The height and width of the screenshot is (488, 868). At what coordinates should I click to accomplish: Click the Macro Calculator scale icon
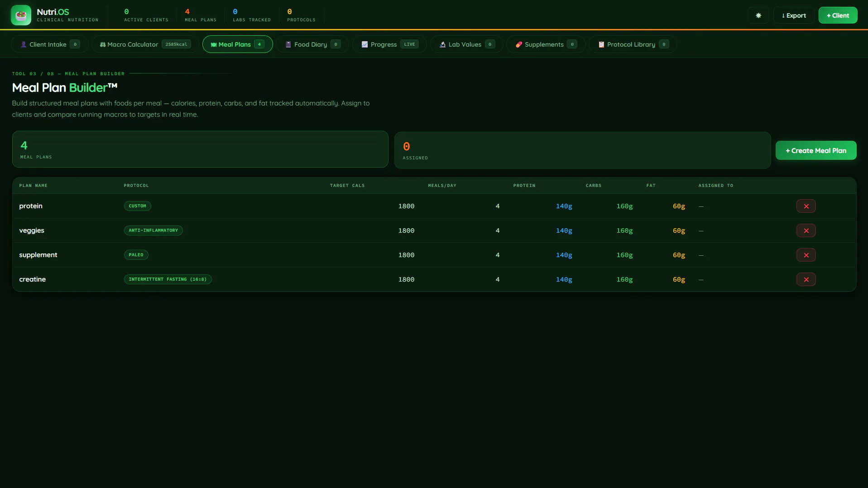click(103, 44)
